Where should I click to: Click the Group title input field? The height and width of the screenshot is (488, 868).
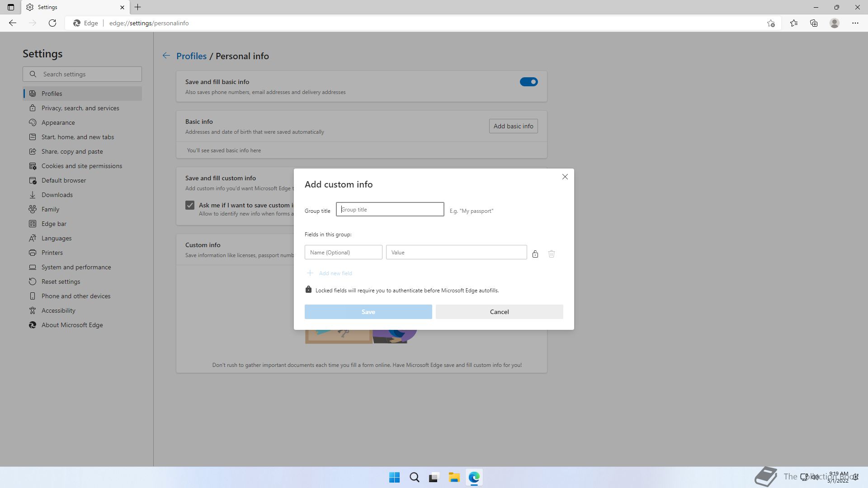(390, 209)
